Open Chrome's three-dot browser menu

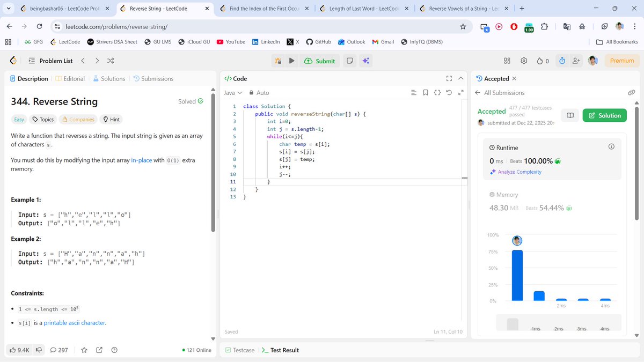635,26
